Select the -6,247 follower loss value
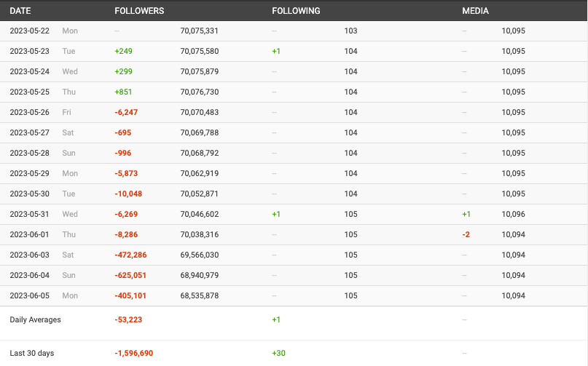Screen dimensions: 588x366 tap(126, 113)
